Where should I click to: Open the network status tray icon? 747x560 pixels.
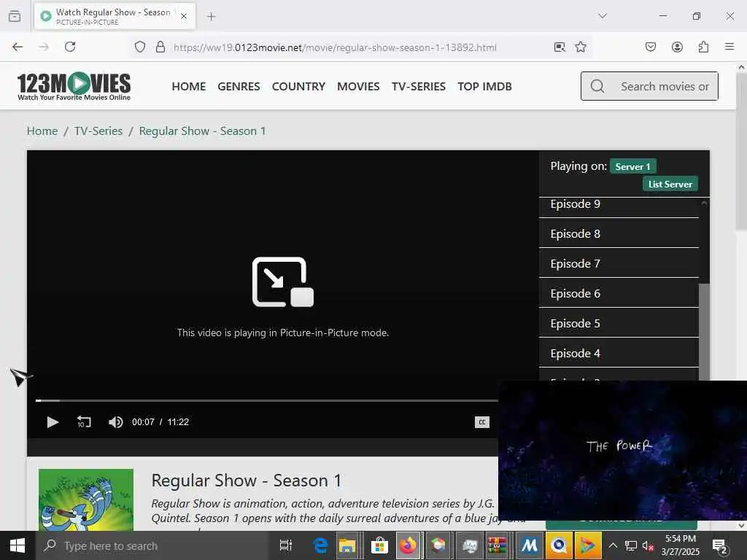pos(631,545)
